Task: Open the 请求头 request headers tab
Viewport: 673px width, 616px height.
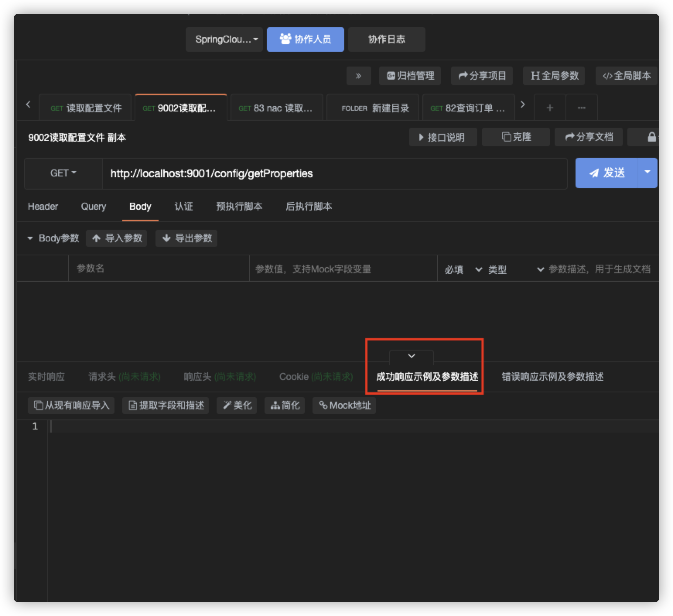Action: (124, 377)
